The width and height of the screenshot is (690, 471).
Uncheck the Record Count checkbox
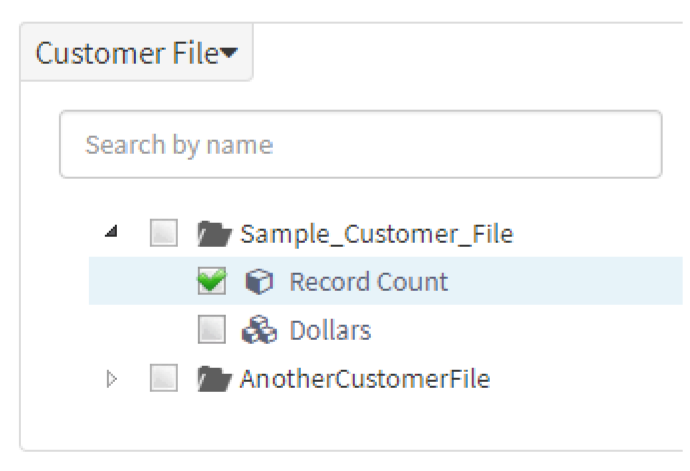click(212, 281)
